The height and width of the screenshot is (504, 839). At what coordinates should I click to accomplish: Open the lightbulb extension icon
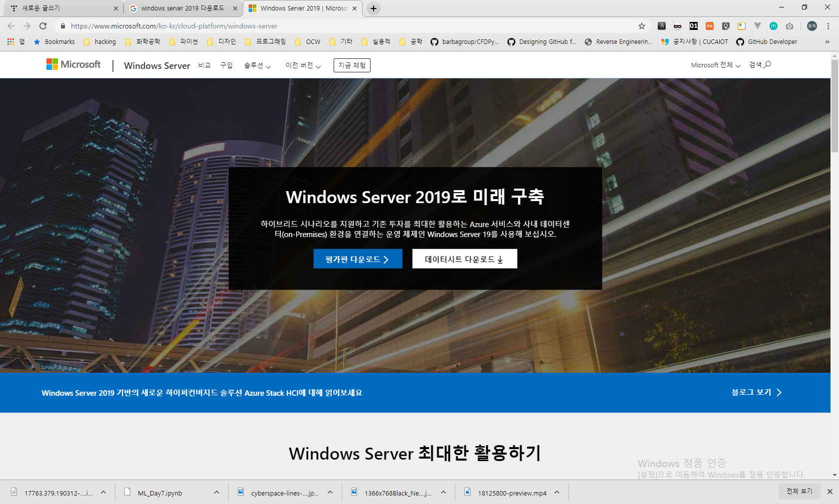726,26
